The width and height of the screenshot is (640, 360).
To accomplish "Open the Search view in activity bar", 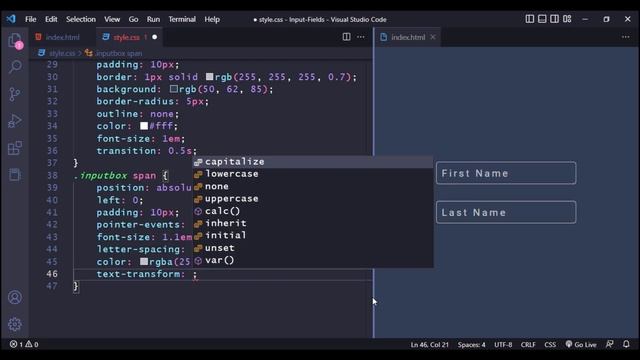I will coord(15,67).
